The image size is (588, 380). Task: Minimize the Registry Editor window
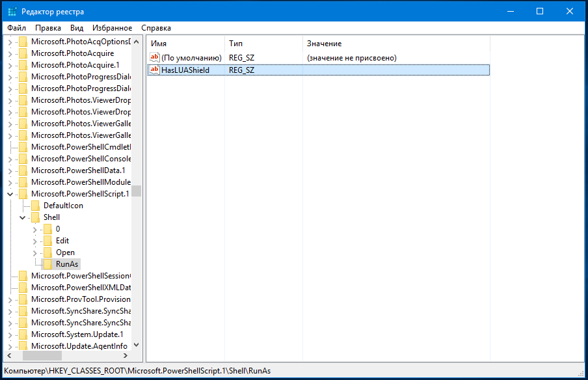click(511, 11)
